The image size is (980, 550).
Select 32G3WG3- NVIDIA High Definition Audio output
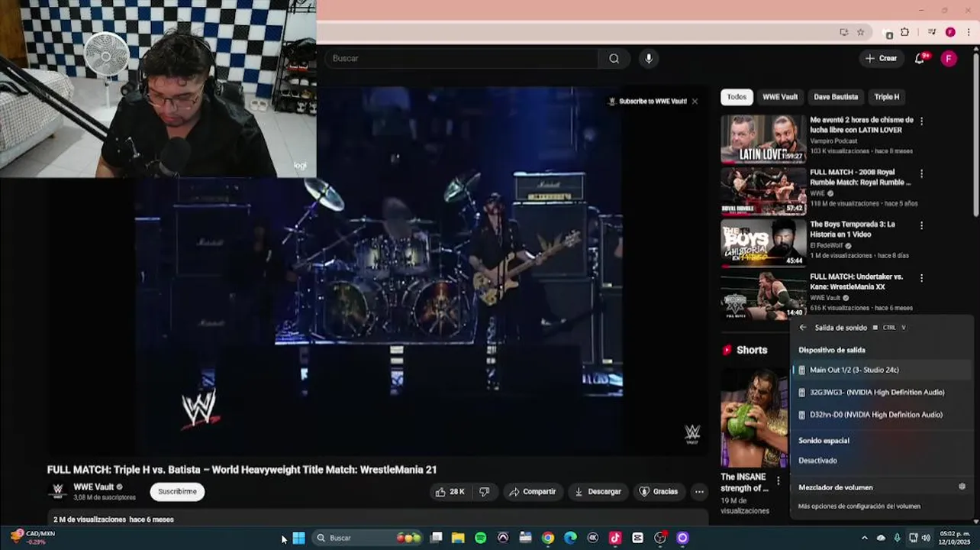point(882,393)
